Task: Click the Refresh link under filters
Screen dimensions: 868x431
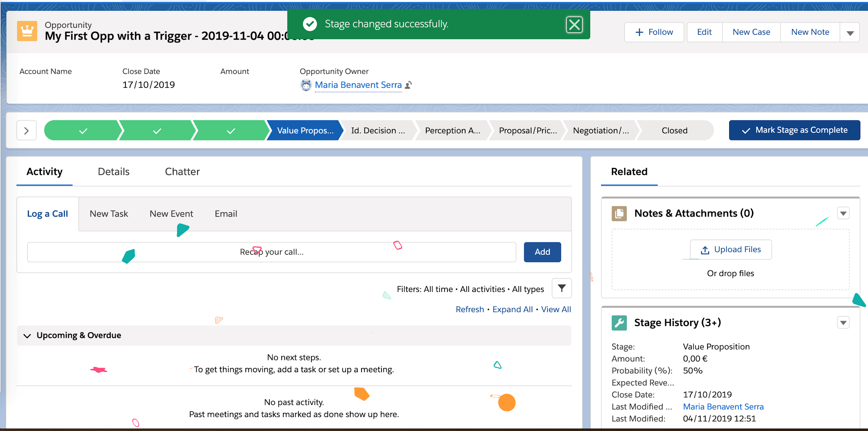Action: pos(469,309)
